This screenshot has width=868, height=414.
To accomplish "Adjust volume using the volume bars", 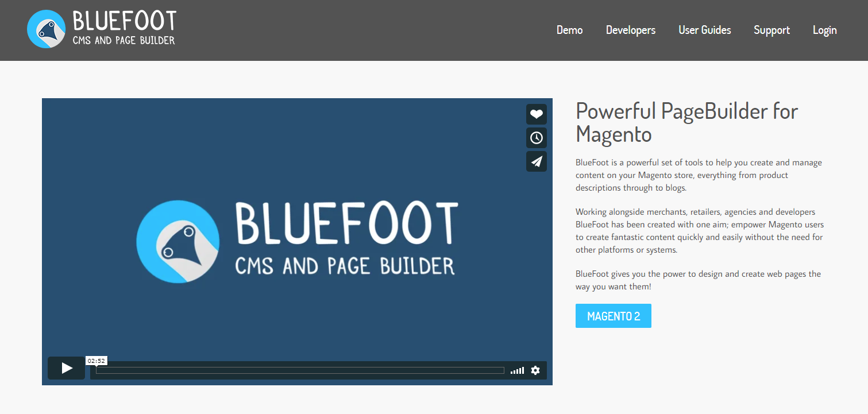I will pos(517,371).
